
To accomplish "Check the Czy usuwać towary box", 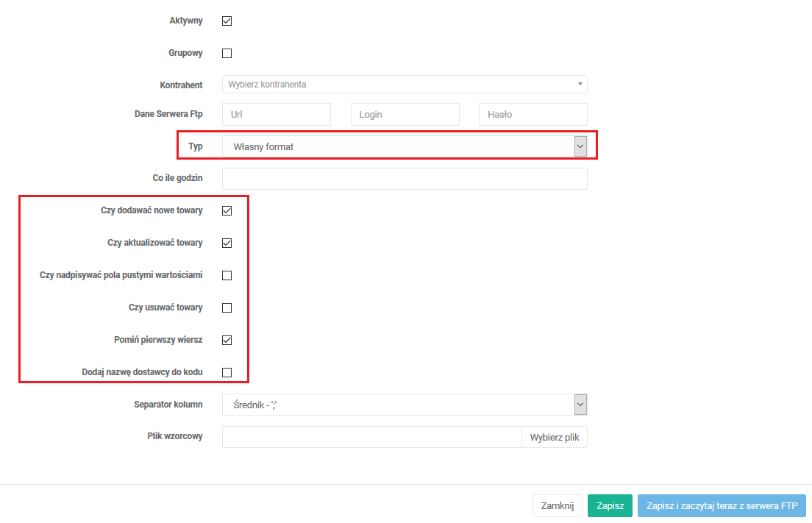I will click(227, 307).
